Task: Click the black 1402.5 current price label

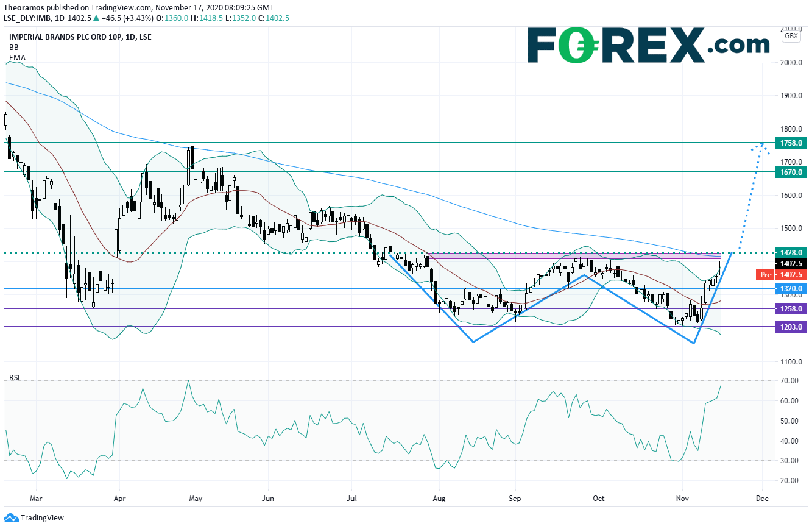Action: point(794,263)
